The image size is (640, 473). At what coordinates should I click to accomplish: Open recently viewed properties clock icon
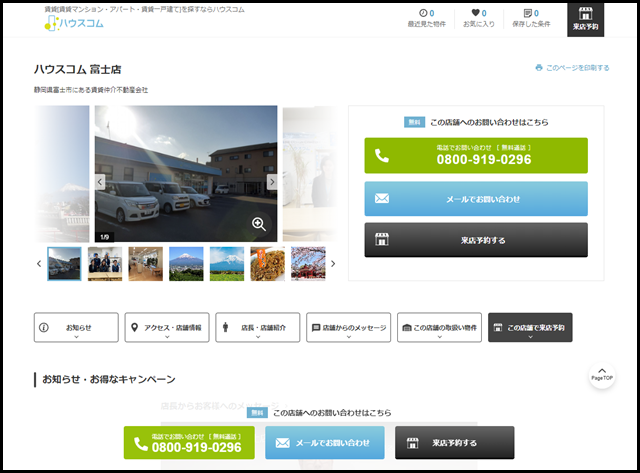point(423,13)
